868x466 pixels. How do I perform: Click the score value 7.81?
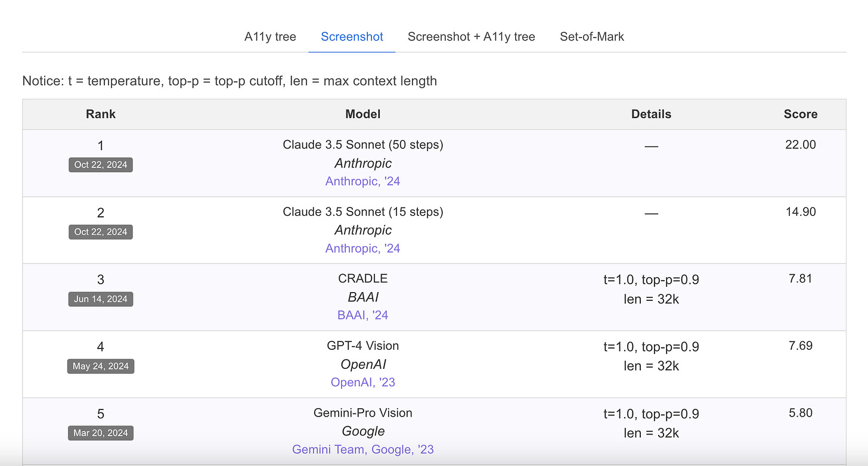coord(801,278)
